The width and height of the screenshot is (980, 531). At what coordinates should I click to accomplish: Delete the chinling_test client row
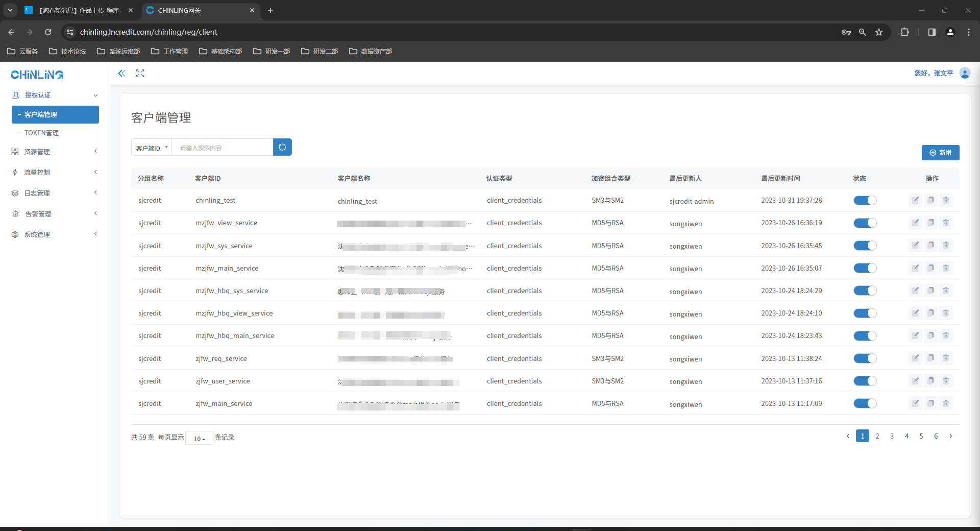(946, 200)
